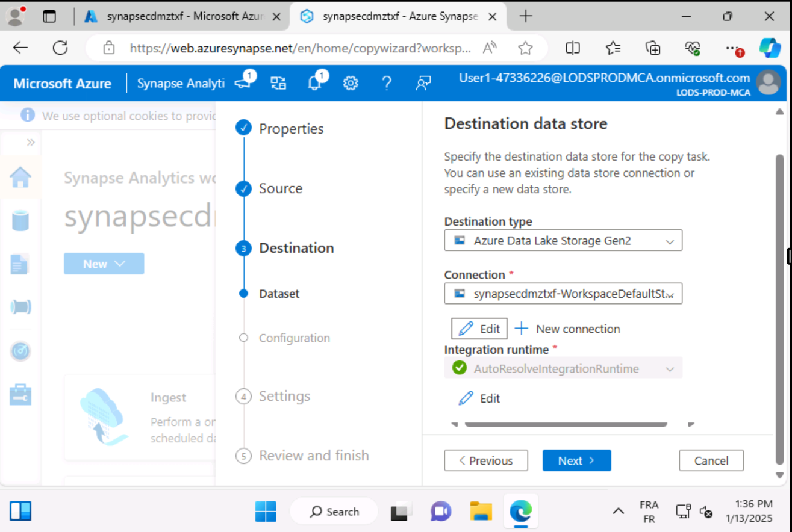Open the Settings gear in Azure header
The image size is (792, 532).
point(351,83)
